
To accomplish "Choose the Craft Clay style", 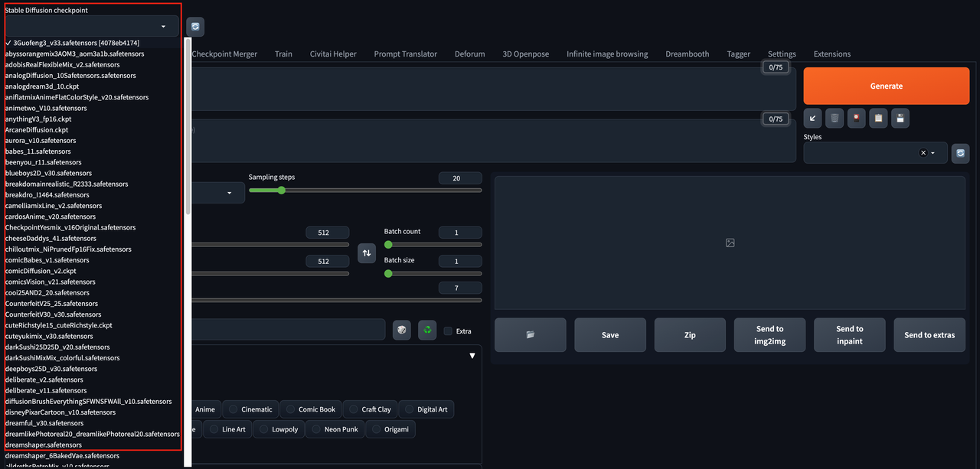I will point(369,409).
